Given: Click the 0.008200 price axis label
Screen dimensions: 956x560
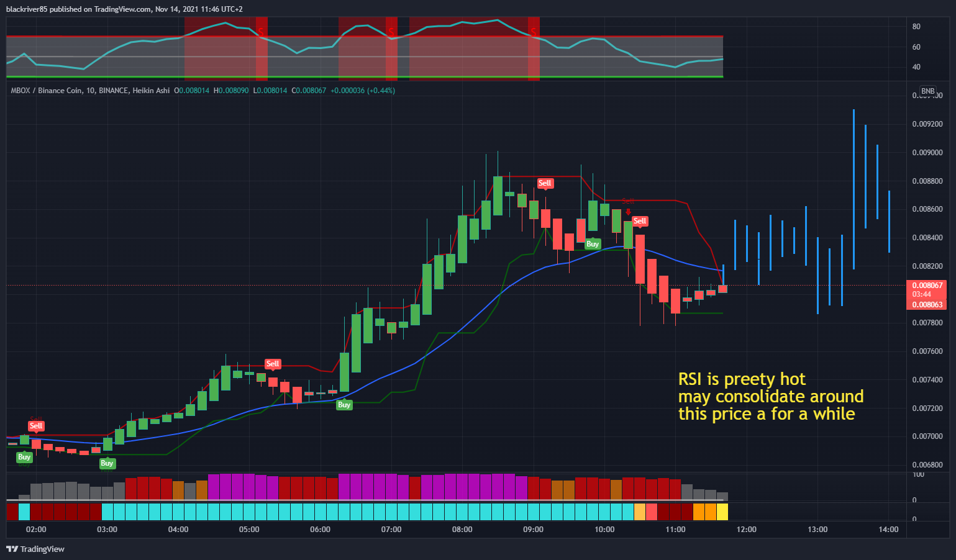Looking at the screenshot, I should coord(927,266).
